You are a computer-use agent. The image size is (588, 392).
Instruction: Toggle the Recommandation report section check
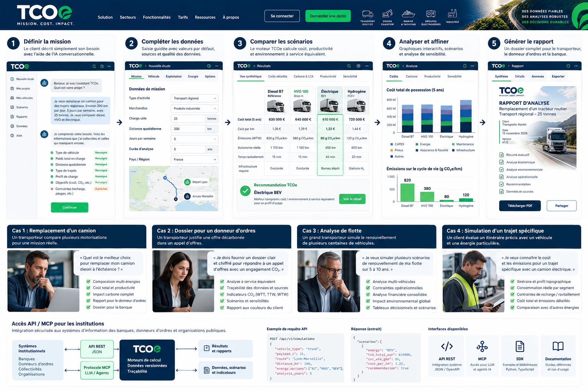tap(501, 184)
